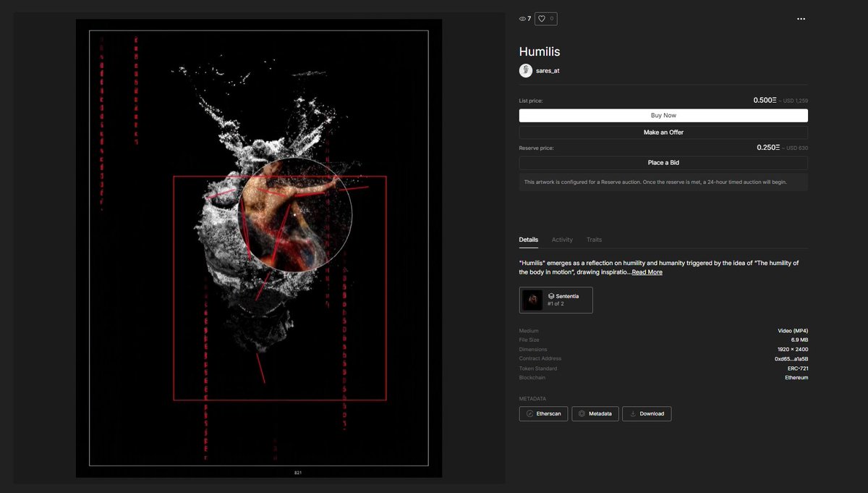Download the artwork file

[x=647, y=414]
